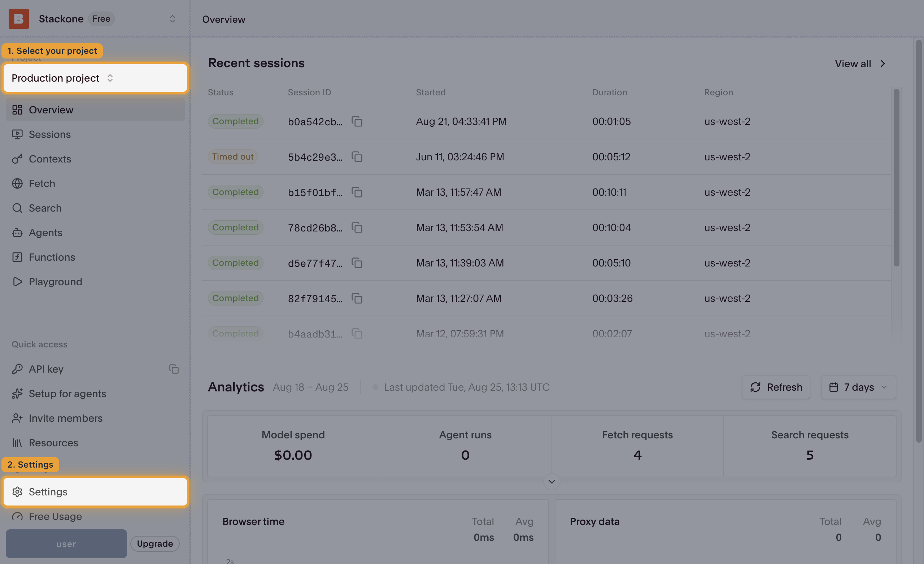The width and height of the screenshot is (924, 564).
Task: Open Functions in sidebar
Action: coord(95,257)
